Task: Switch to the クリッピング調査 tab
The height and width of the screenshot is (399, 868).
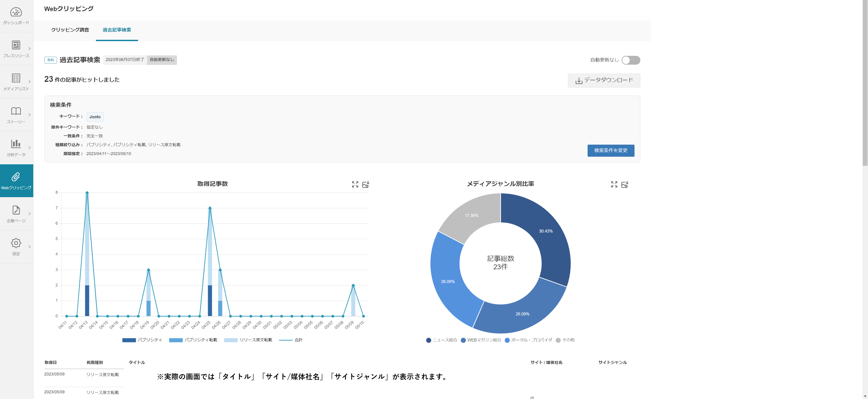Action: click(x=70, y=30)
